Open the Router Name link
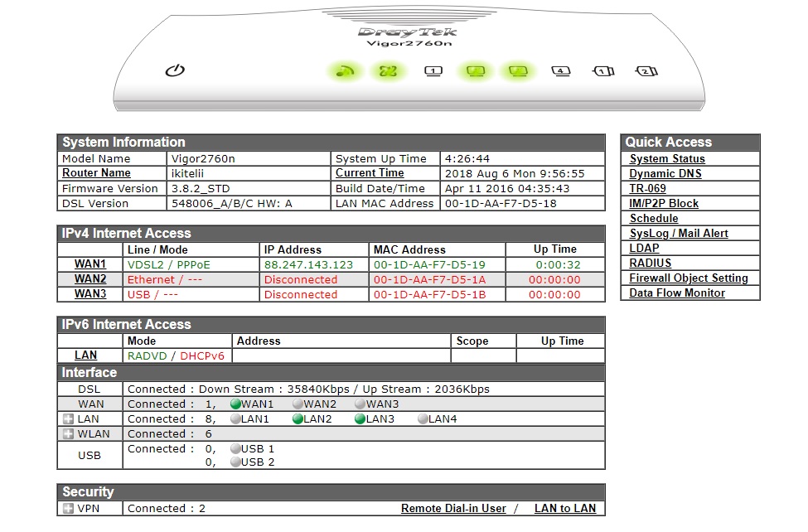This screenshot has width=808, height=532. coord(96,173)
